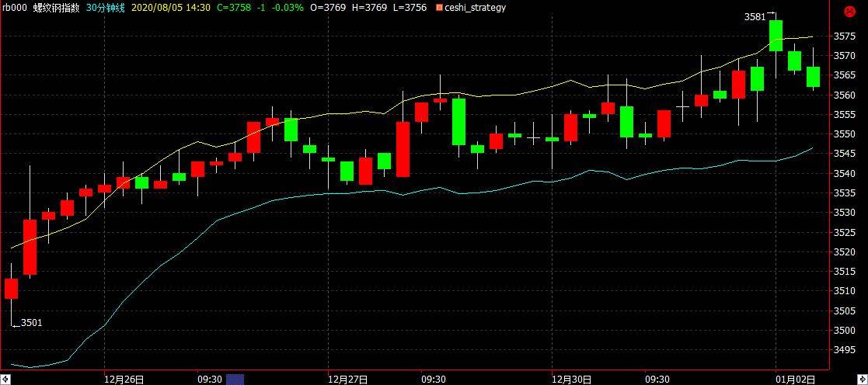The height and width of the screenshot is (385, 868).
Task: Click the 3540 price axis label
Action: (x=845, y=174)
